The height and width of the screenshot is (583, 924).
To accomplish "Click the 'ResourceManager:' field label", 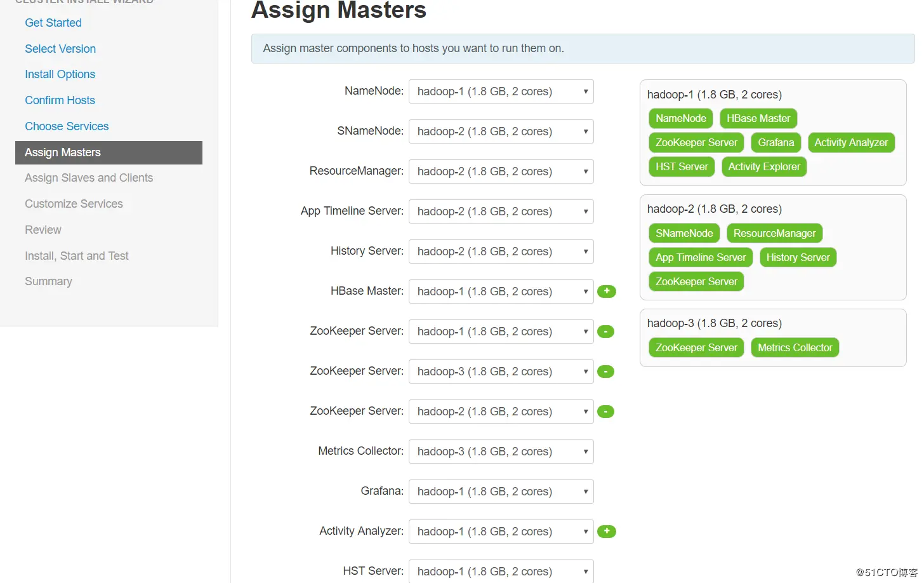I will 357,171.
